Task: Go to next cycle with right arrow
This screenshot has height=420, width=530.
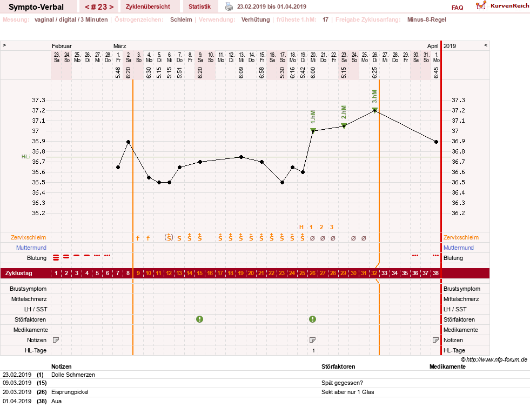Action: [111, 7]
